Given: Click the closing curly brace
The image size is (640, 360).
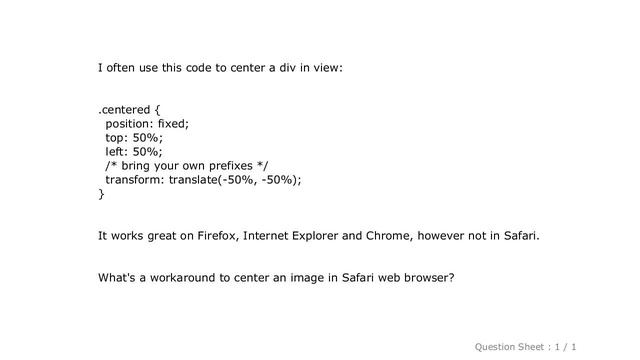Looking at the screenshot, I should (101, 194).
